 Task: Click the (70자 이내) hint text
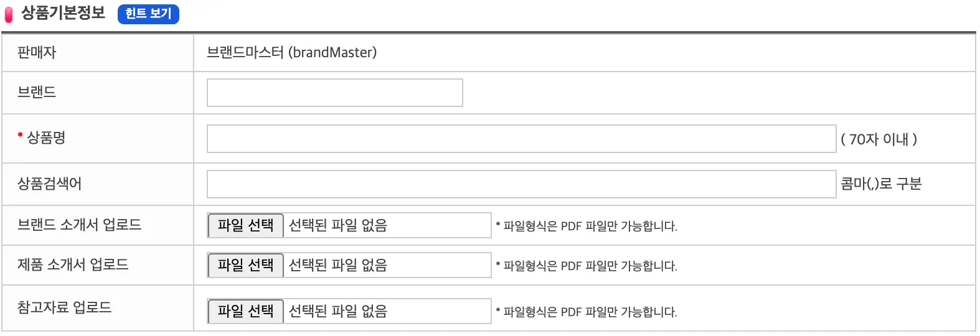[x=879, y=139]
